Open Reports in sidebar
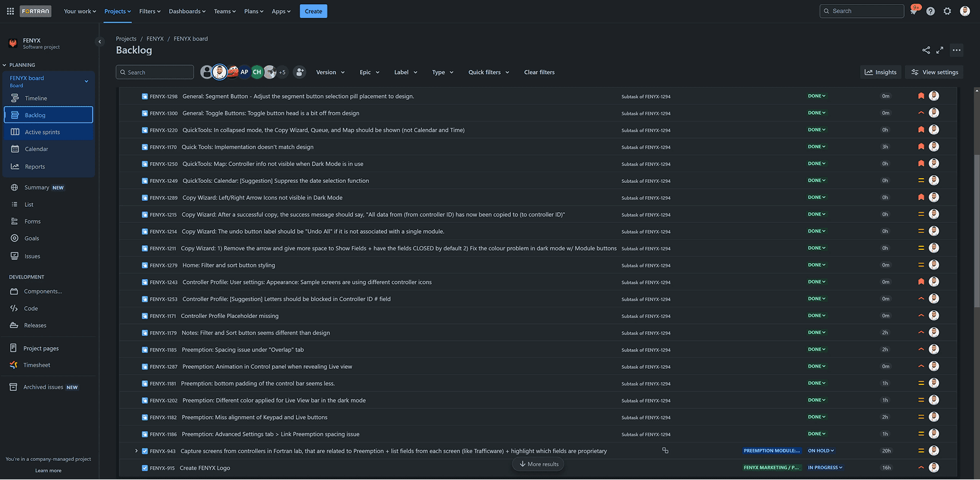 click(x=48, y=167)
